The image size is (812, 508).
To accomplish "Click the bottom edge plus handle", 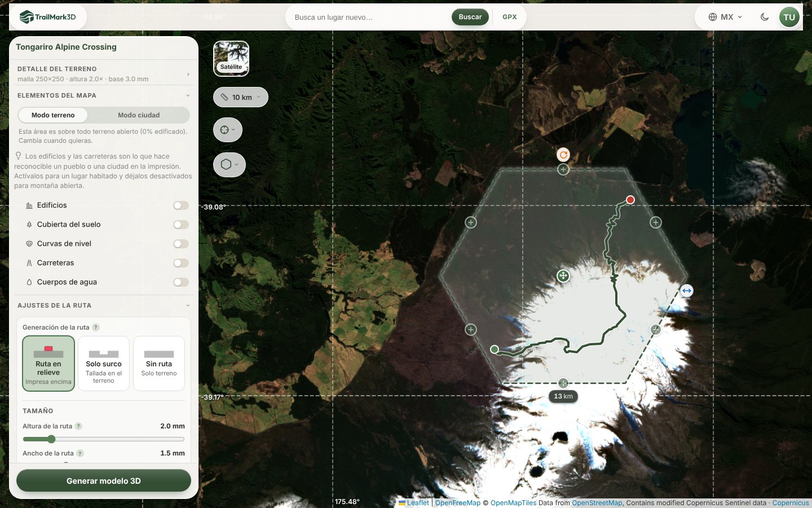I will [x=563, y=383].
